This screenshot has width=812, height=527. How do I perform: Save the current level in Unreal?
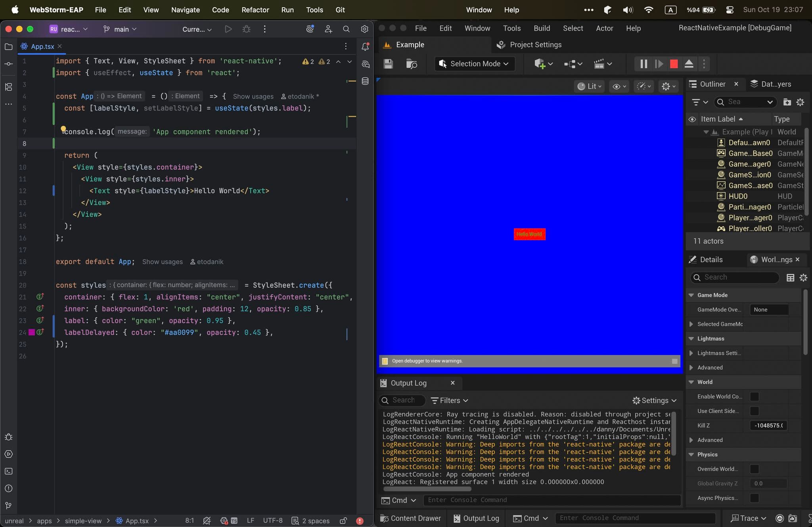[388, 64]
